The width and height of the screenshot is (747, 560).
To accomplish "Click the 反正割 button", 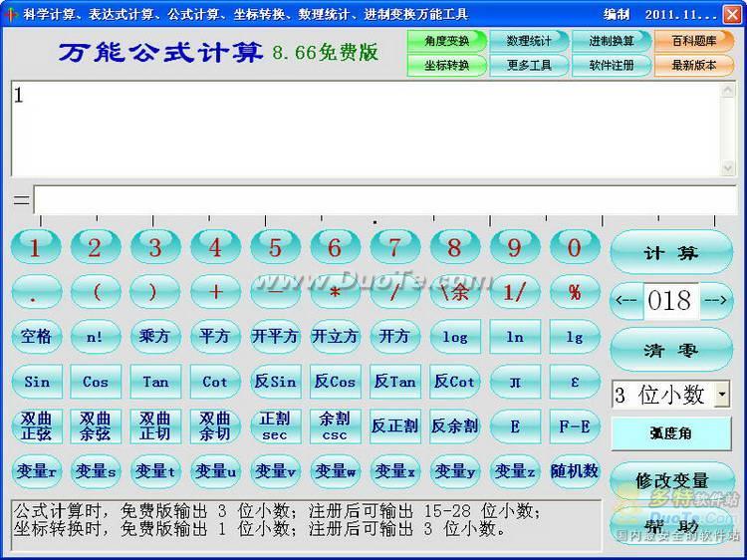I will 395,426.
